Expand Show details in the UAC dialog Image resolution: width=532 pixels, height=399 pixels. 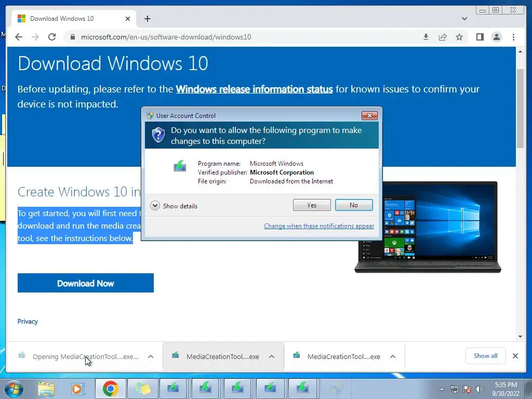click(174, 206)
